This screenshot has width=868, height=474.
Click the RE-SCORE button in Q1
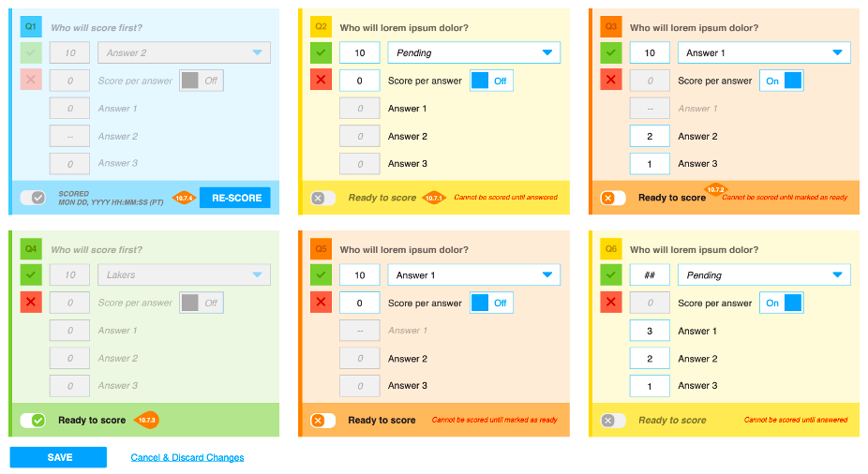(234, 198)
